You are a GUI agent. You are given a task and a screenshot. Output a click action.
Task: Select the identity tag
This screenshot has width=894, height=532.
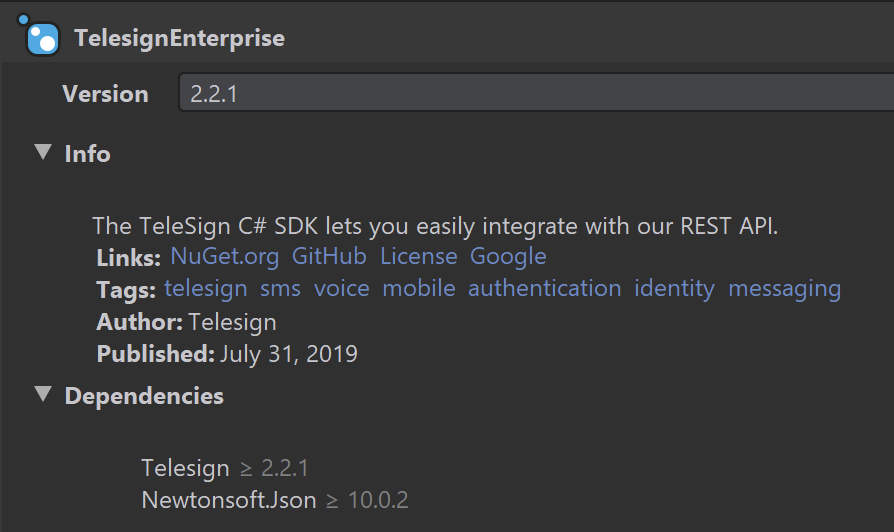[674, 289]
